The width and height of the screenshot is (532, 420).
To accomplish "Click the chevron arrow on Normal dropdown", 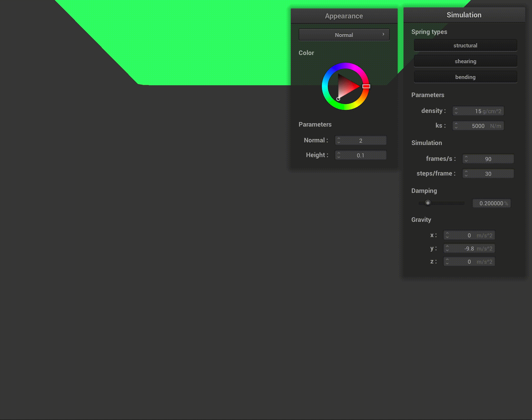I will [x=383, y=34].
